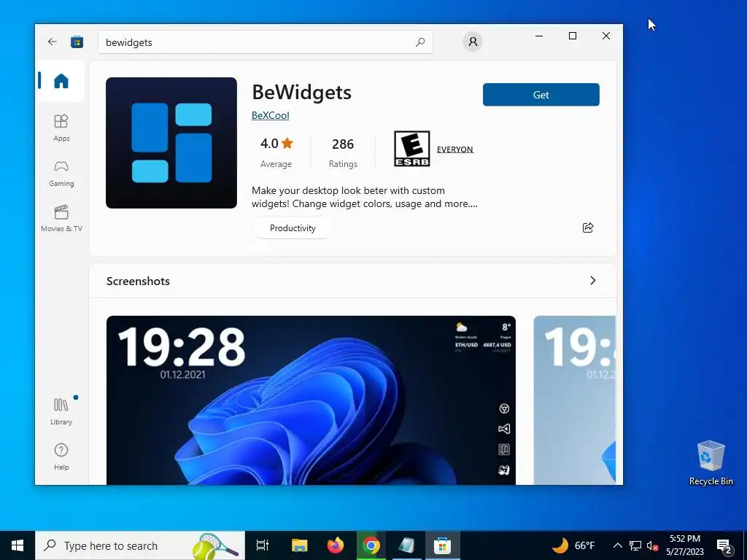Switch to Chrome on the taskbar
The width and height of the screenshot is (747, 560).
pyautogui.click(x=371, y=545)
